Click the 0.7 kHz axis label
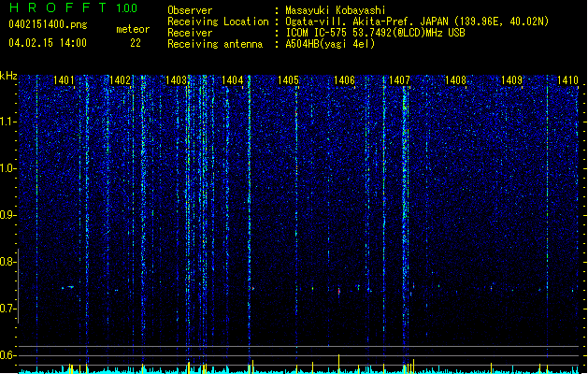The width and height of the screenshot is (588, 374). coord(8,309)
